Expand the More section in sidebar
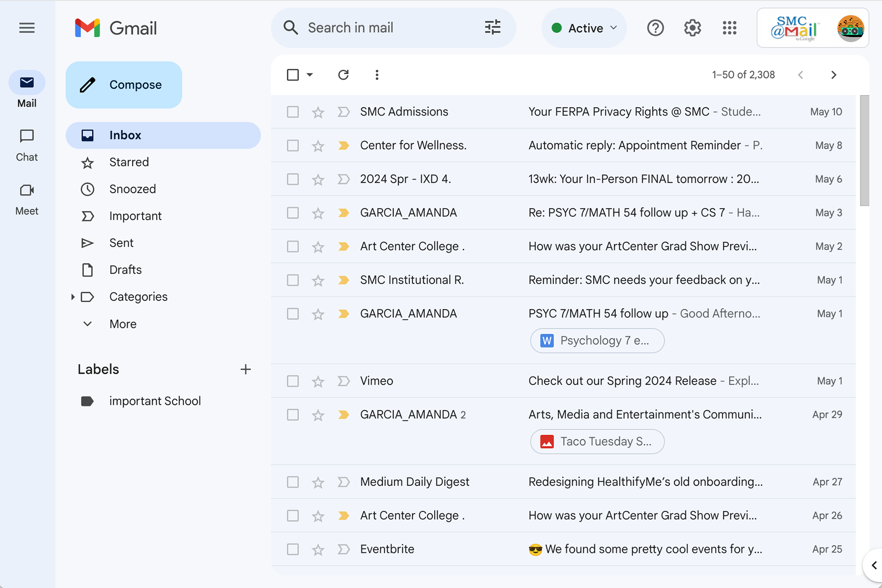Screen dimensions: 882x588 [x=123, y=324]
